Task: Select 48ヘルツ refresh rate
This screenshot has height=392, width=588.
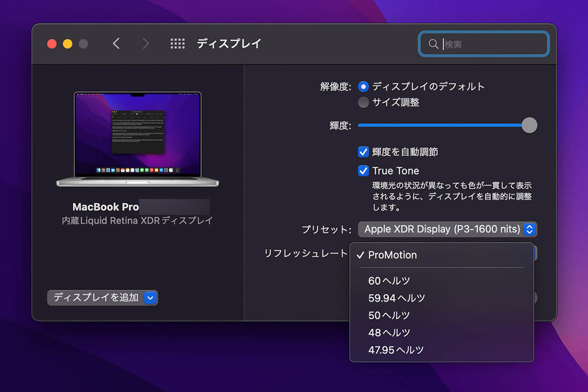Action: 441,333
